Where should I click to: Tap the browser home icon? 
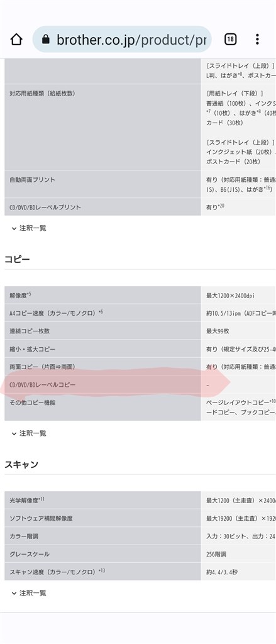(16, 40)
